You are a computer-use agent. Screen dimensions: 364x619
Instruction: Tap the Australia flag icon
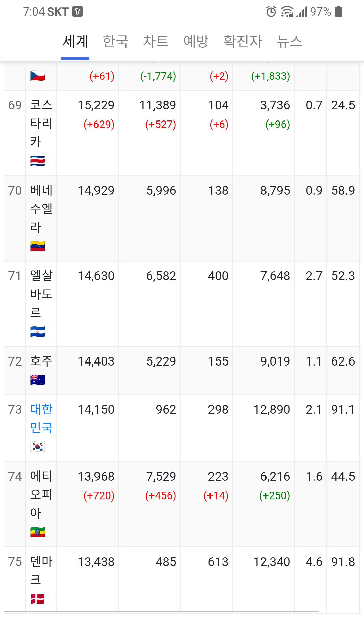[x=37, y=380]
